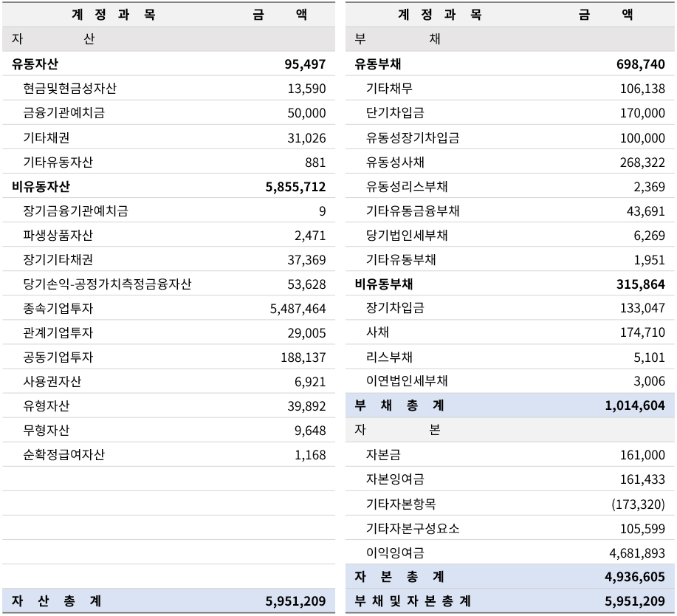The image size is (677, 616).
Task: Select the 자산총계 footer label
Action: (56, 601)
